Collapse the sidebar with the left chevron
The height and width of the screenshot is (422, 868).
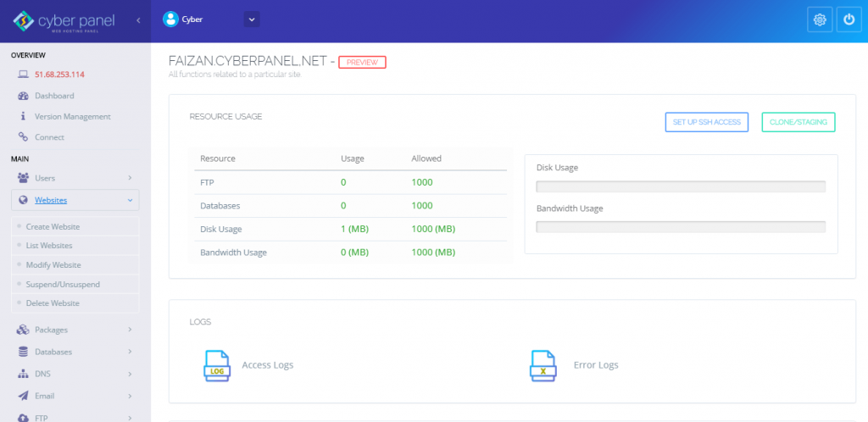point(138,19)
